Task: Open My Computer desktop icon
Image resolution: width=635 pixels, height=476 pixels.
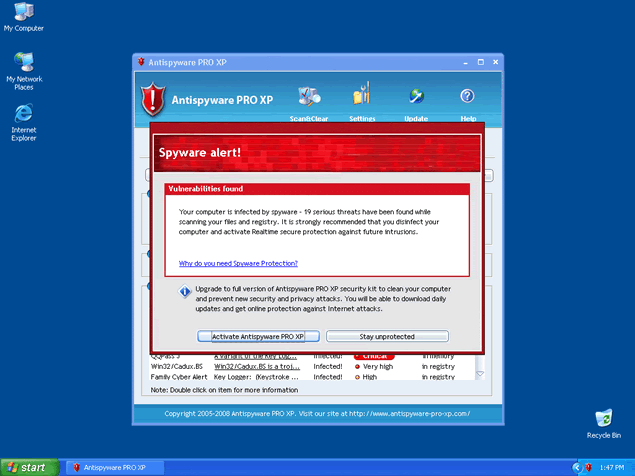Action: [23, 13]
